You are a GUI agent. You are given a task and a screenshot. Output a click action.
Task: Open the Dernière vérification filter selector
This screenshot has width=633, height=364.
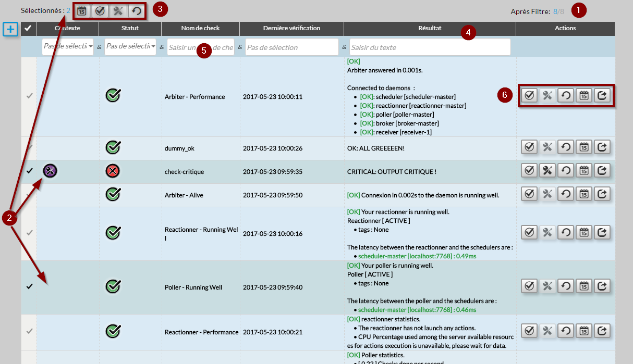point(292,47)
